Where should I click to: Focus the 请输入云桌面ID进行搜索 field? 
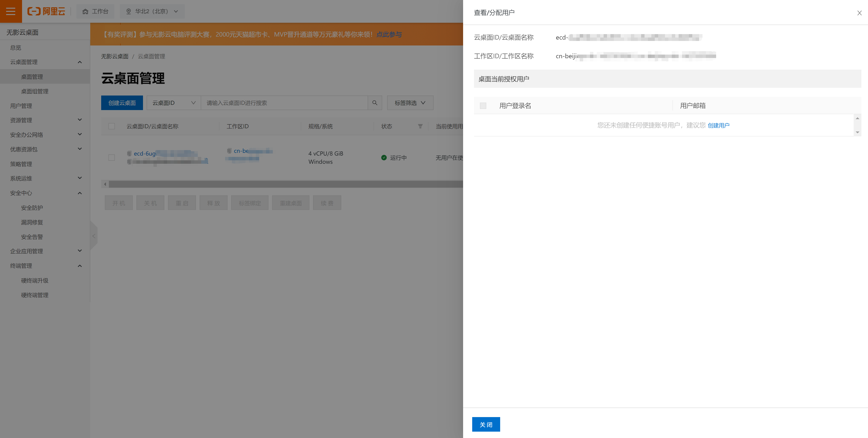pos(284,103)
